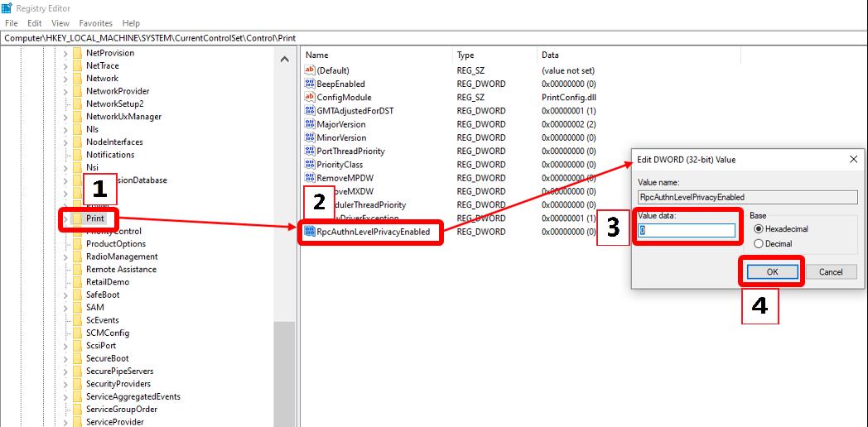Image resolution: width=868 pixels, height=427 pixels.
Task: Click the Registry Editor title bar icon
Action: [x=7, y=7]
